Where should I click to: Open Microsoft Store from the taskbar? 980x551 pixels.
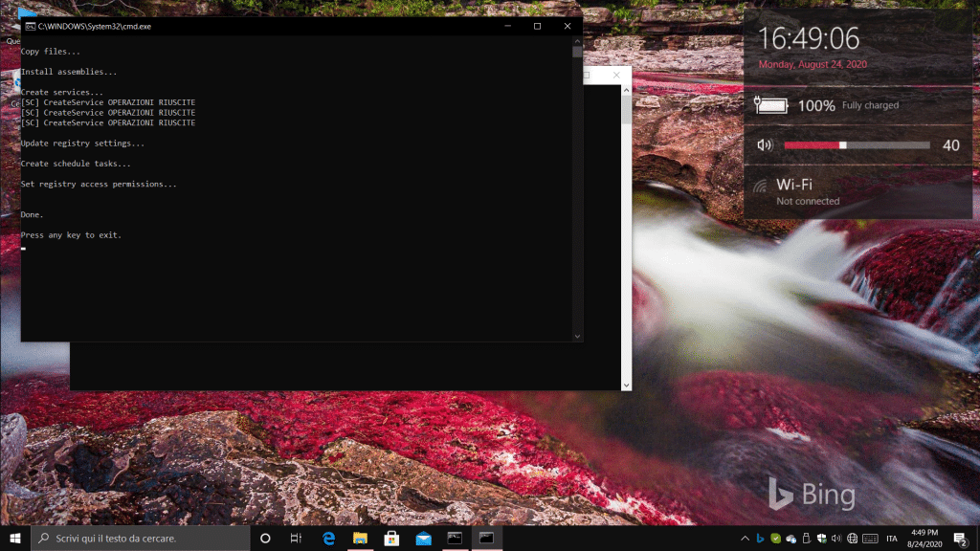(391, 539)
